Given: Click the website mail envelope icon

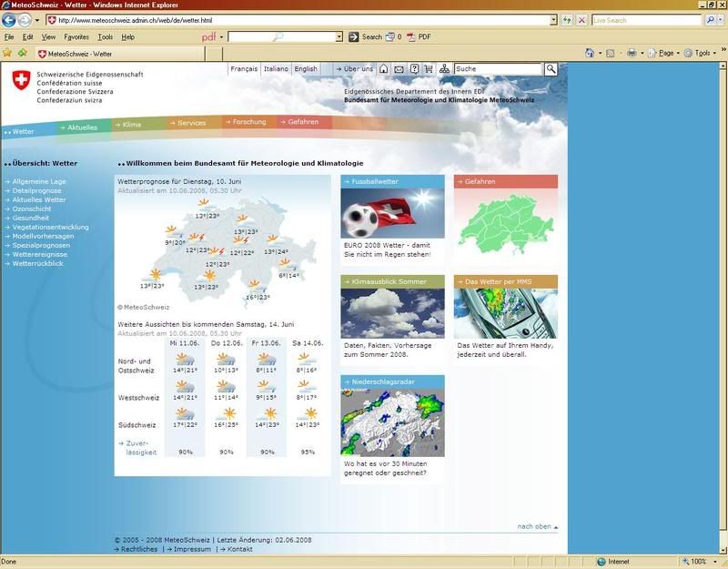Looking at the screenshot, I should pyautogui.click(x=399, y=69).
